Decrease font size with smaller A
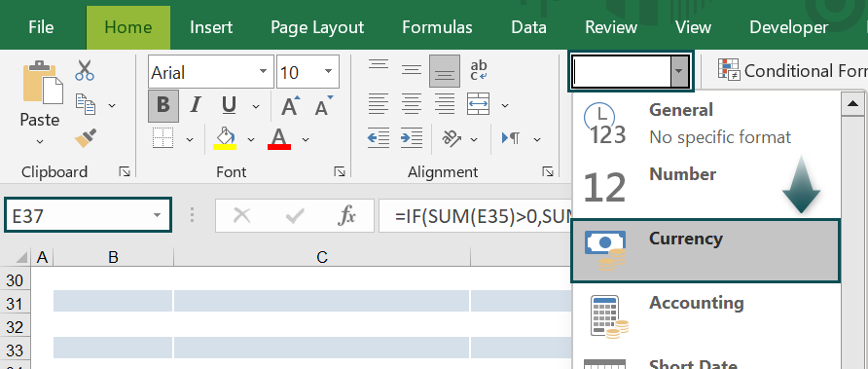 (x=324, y=105)
